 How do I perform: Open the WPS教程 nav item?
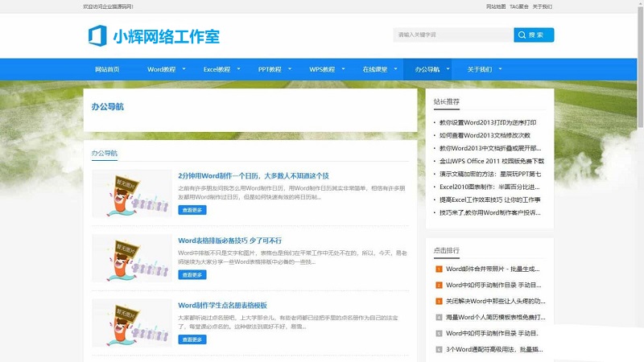(322, 69)
